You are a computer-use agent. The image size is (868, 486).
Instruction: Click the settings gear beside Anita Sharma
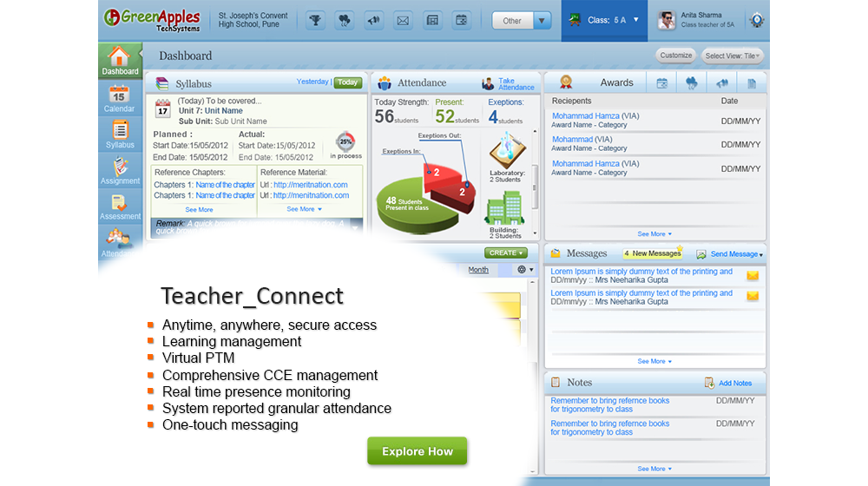point(756,21)
